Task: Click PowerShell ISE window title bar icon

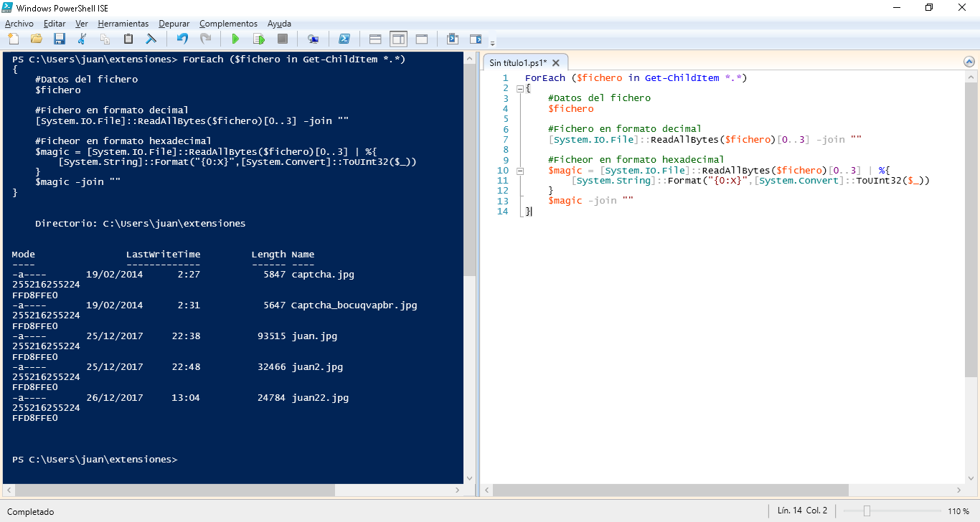Action: pos(8,7)
